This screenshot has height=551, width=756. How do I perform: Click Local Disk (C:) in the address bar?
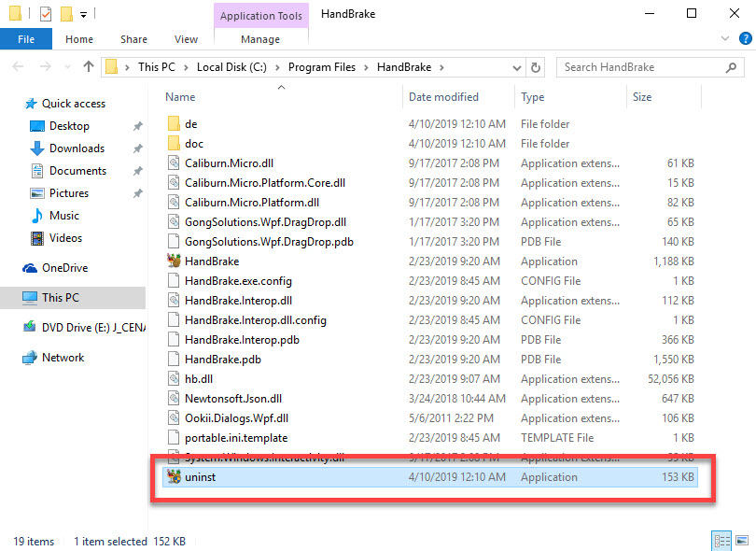231,67
